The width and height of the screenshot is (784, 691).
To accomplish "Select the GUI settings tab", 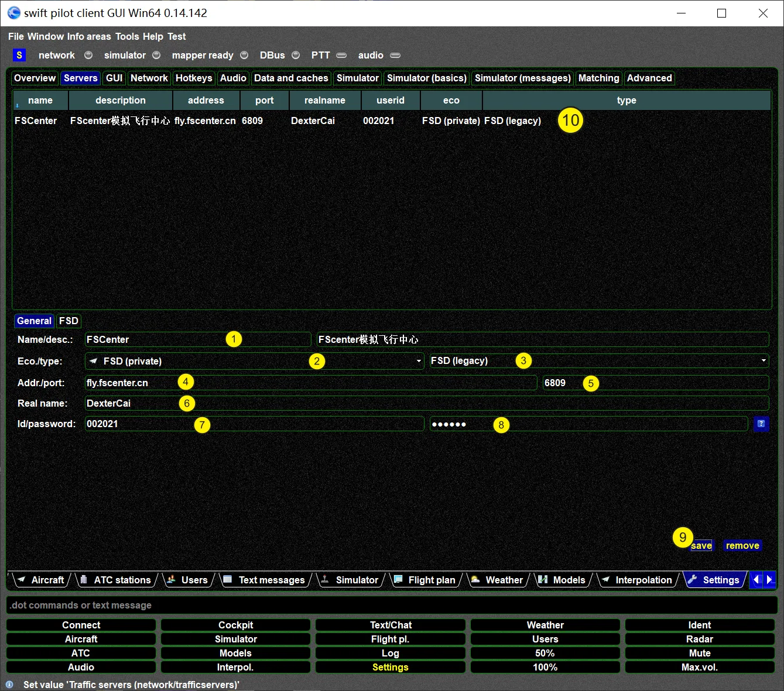I will 114,78.
